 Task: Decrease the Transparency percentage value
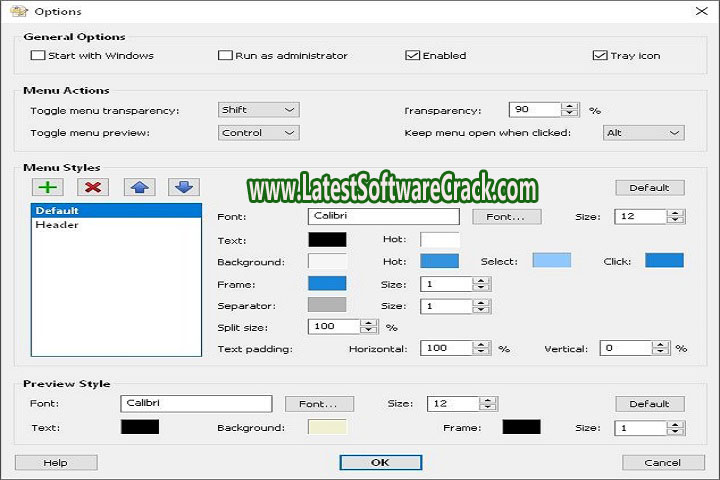pyautogui.click(x=569, y=113)
